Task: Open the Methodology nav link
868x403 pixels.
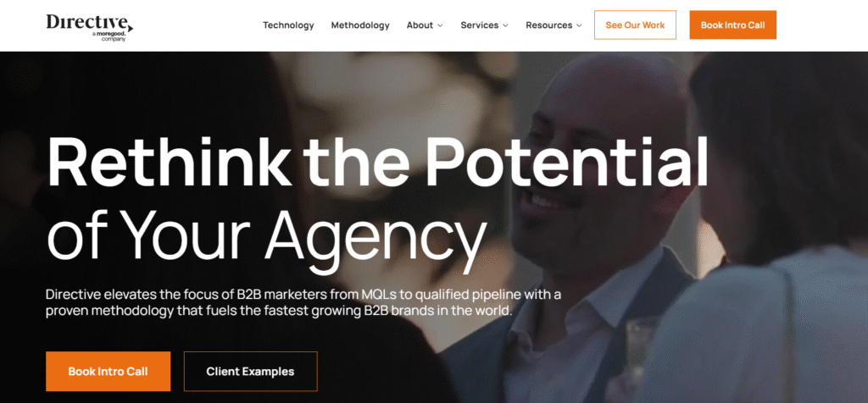Action: click(360, 25)
